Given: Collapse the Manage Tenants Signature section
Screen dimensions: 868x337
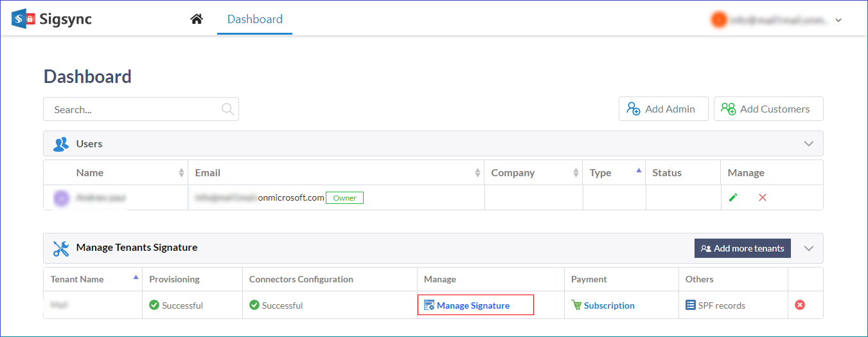Looking at the screenshot, I should 809,248.
